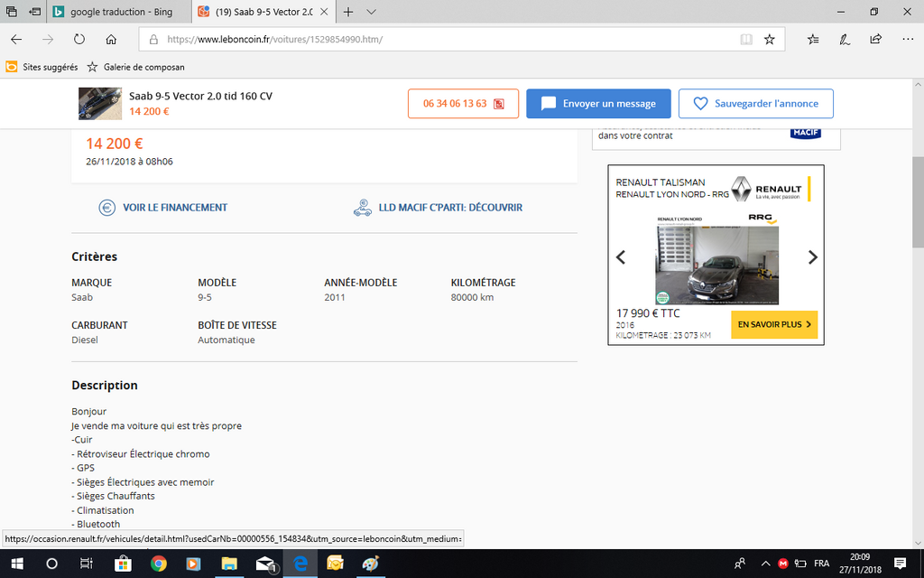
Task: Switch to the google traduction Bing tab
Action: (118, 12)
